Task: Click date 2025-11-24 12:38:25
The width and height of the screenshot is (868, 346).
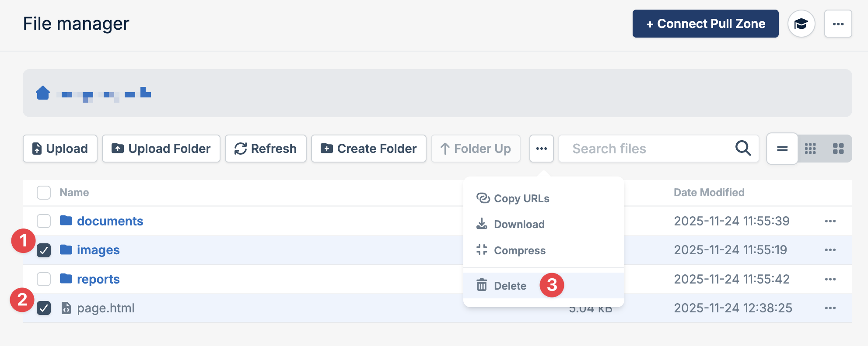Action: [x=733, y=308]
